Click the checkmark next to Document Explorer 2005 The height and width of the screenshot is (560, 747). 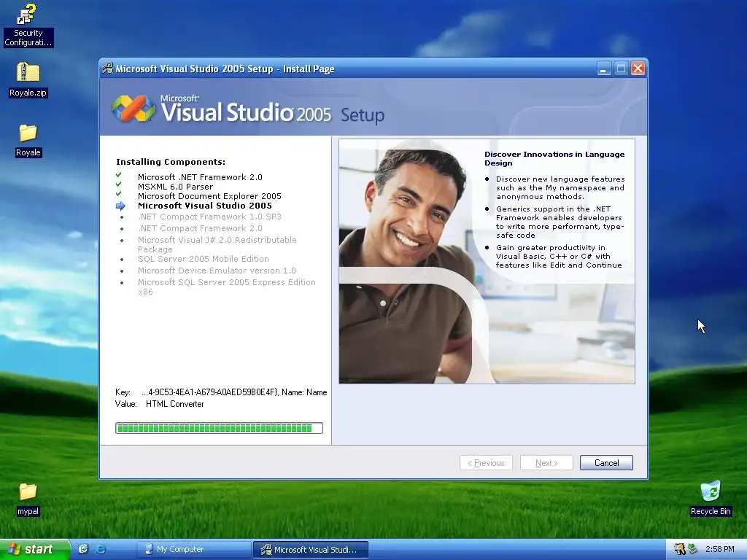[x=119, y=194]
